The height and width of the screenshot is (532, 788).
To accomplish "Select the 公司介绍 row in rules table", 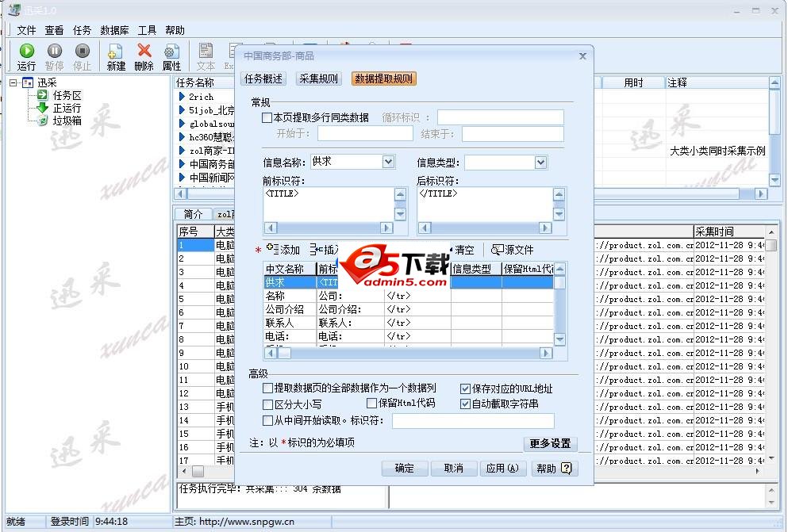I will 408,309.
